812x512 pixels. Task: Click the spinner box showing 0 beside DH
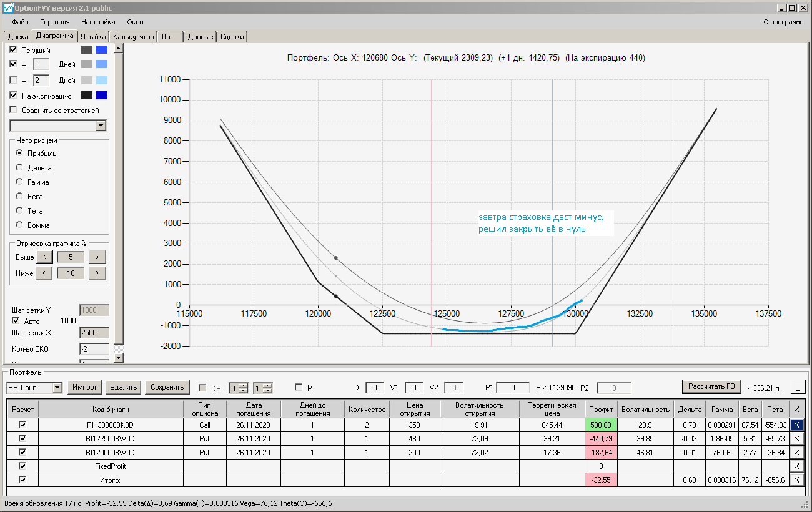239,388
